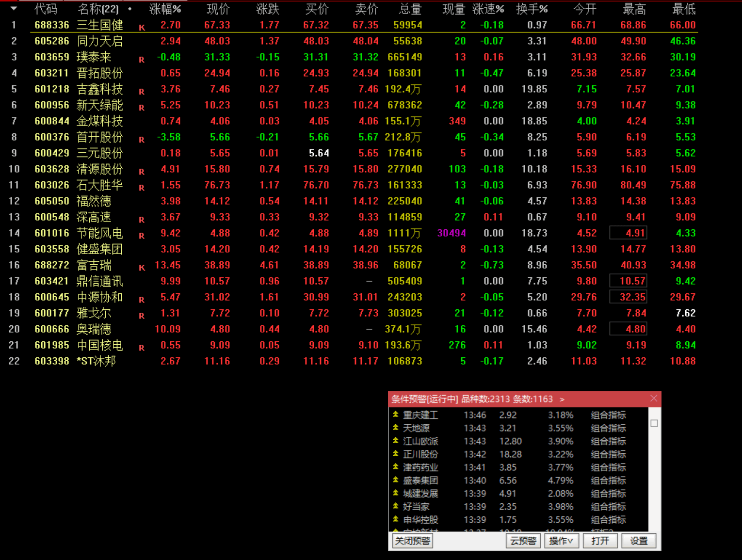Click the R marker on the 清源股份 row

pos(142,172)
